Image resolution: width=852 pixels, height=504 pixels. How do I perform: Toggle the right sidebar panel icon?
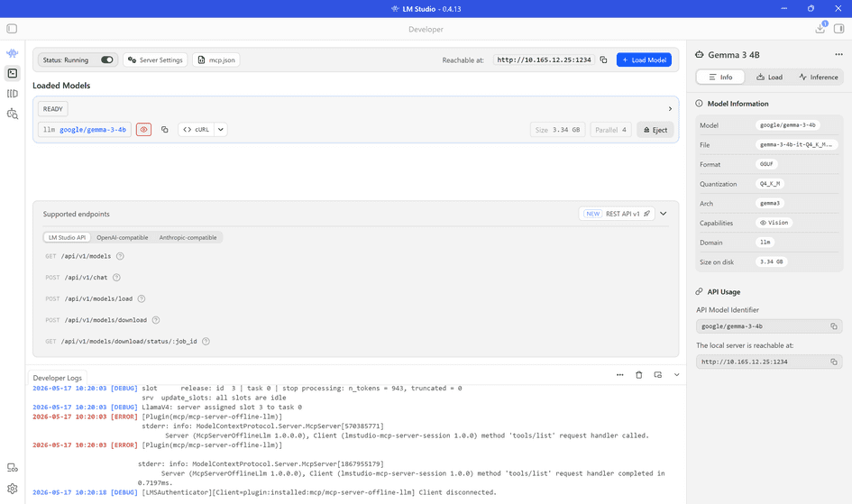(839, 29)
